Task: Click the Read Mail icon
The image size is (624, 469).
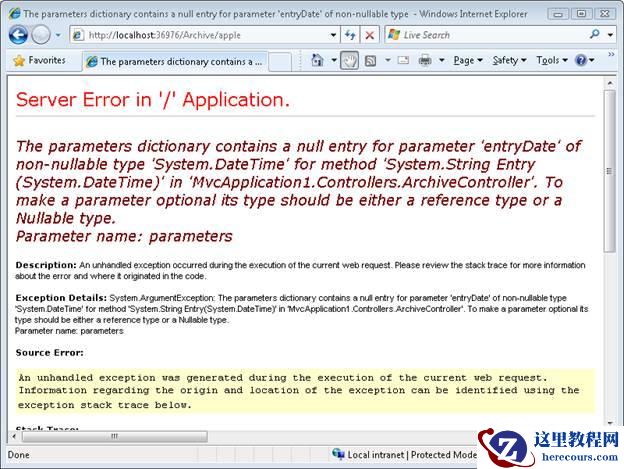Action: pyautogui.click(x=403, y=60)
